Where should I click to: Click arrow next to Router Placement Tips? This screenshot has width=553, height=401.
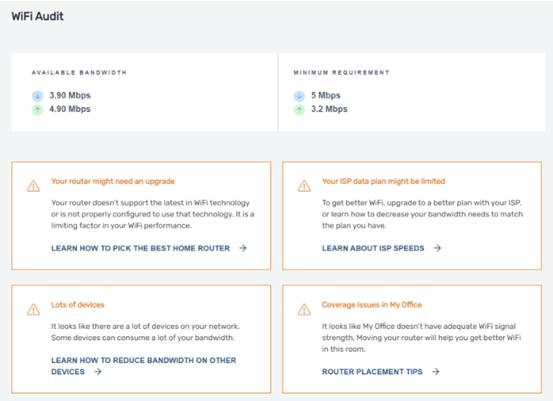click(x=436, y=371)
